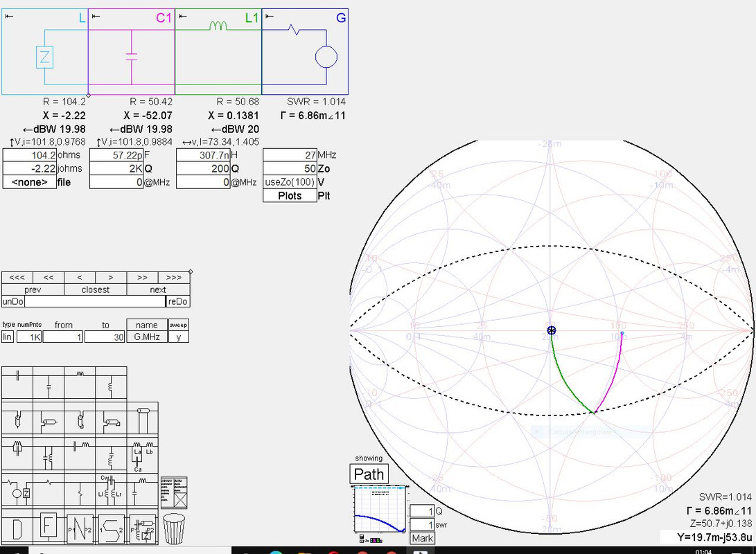Viewport: 756px width, 554px height.
Task: Choose the shunt parallel-LC tank component
Action: pos(49,455)
